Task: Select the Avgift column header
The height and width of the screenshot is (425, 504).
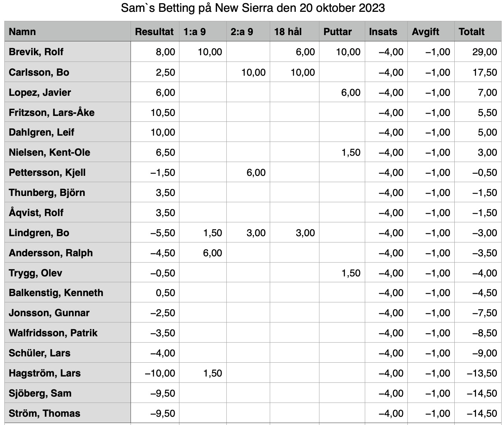Action: [x=431, y=32]
